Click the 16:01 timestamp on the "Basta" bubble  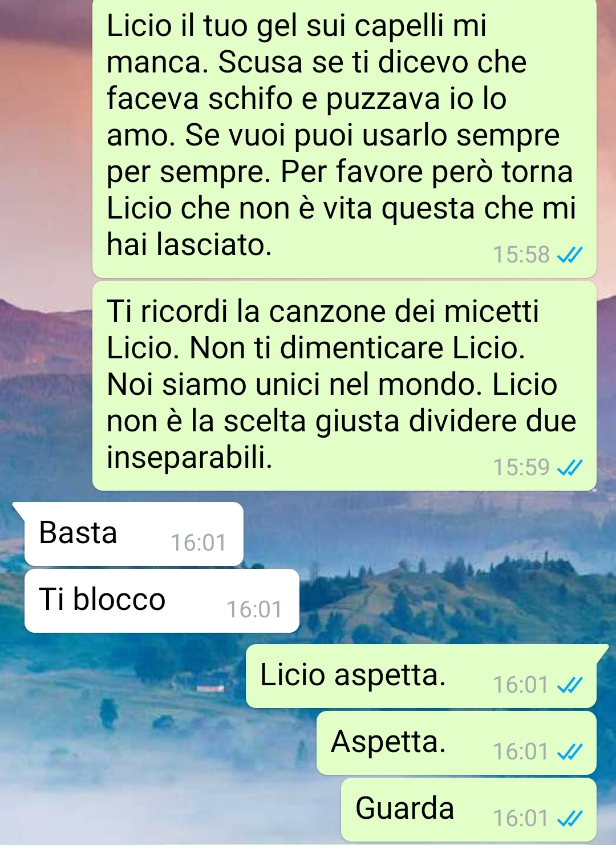click(x=198, y=543)
